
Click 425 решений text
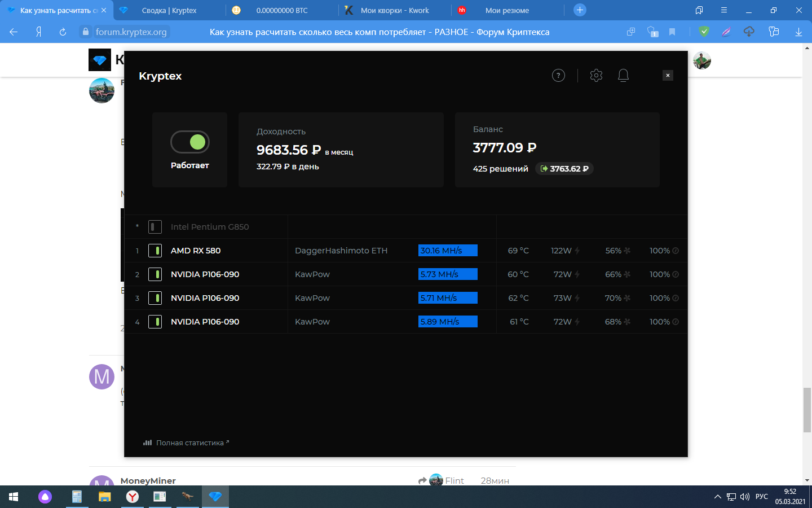coord(501,169)
